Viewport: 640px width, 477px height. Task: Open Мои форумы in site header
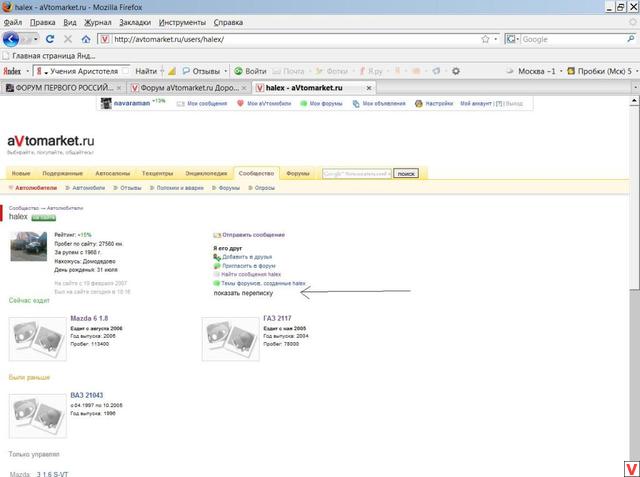(321, 104)
